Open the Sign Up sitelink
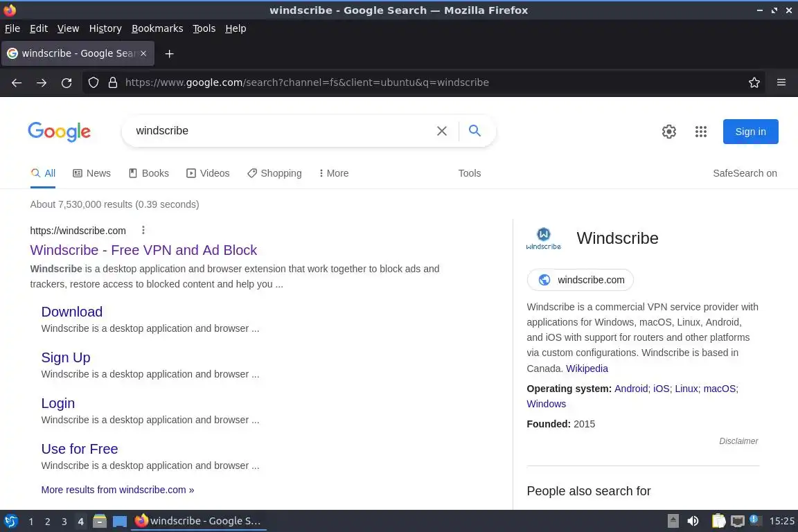This screenshot has height=532, width=798. point(66,357)
